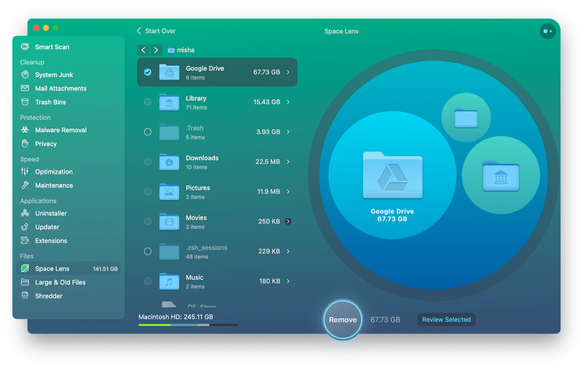This screenshot has height=370, width=588.
Task: Select the .zsh_sessions folder checkbox
Action: pyautogui.click(x=148, y=251)
